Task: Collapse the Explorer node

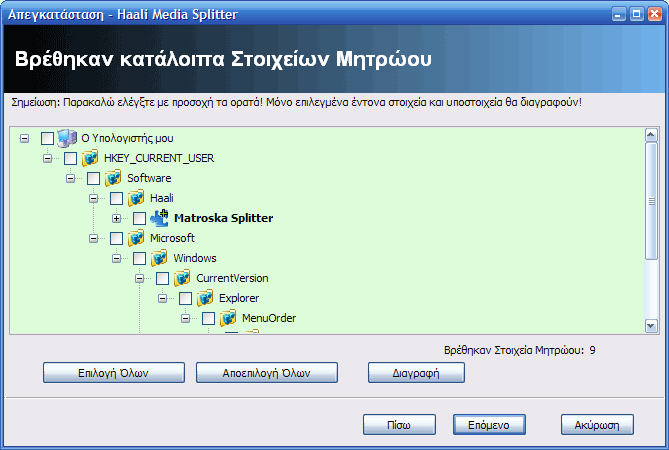Action: (x=163, y=299)
